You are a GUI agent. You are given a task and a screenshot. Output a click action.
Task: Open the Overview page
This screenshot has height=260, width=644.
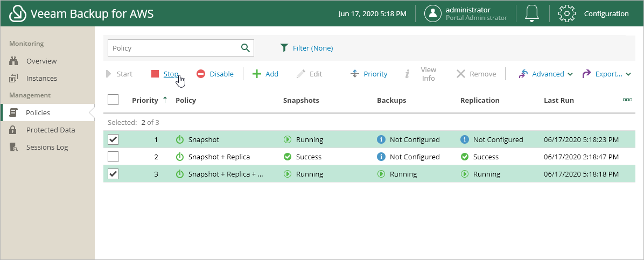tap(41, 61)
